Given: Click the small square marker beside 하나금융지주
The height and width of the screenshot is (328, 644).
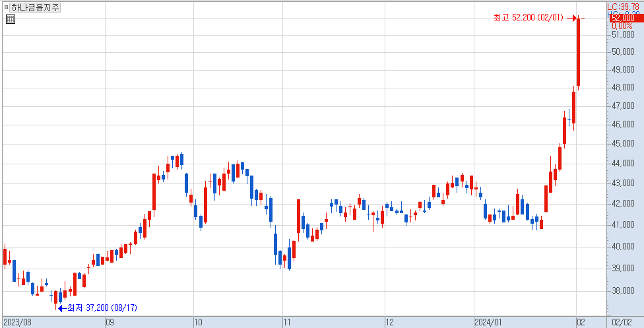Looking at the screenshot, I should 7,7.
